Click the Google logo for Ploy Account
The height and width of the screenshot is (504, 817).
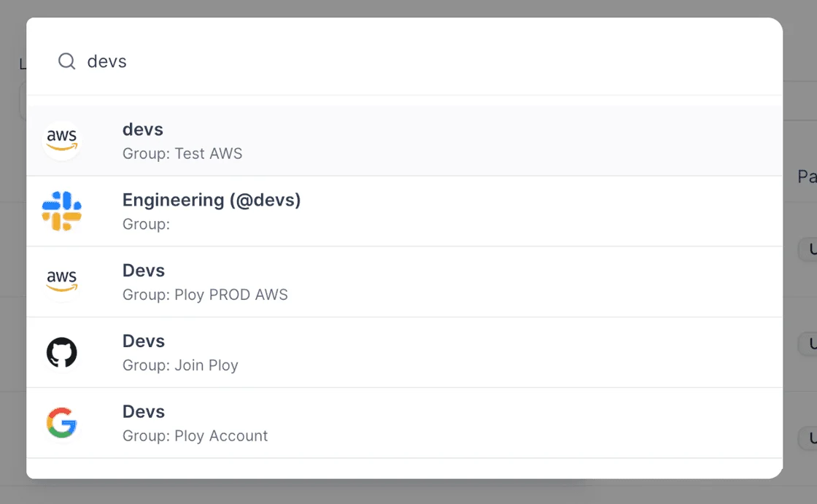[61, 423]
